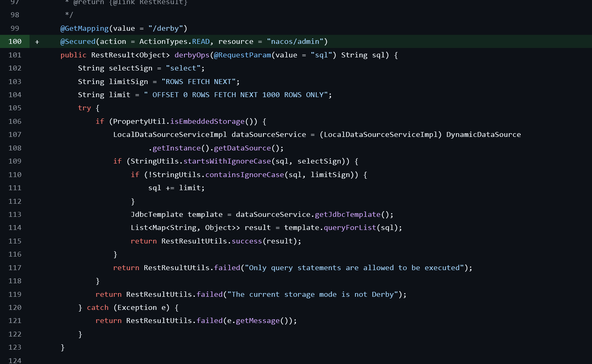Click the "nacos/admin" resource string
Screen dimensions: 592x364
(295, 41)
